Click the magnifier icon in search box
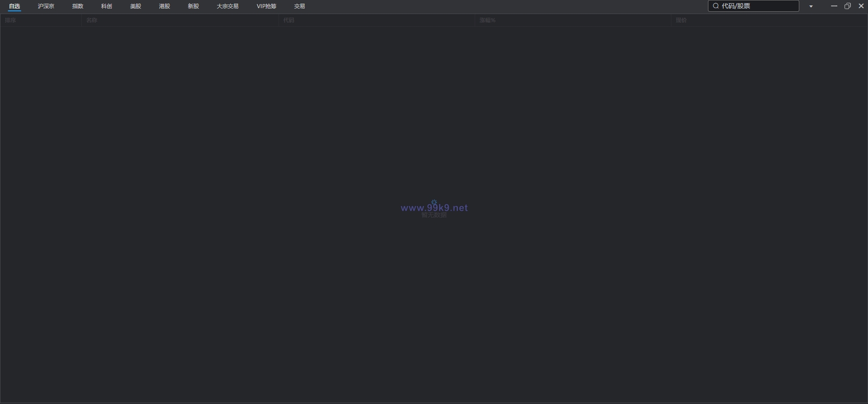868x404 pixels. click(716, 6)
